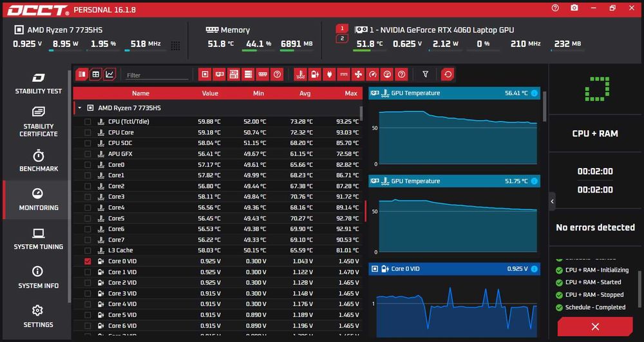This screenshot has width=644, height=342.
Task: Click CPU core grid icon in header
Action: 175,46
